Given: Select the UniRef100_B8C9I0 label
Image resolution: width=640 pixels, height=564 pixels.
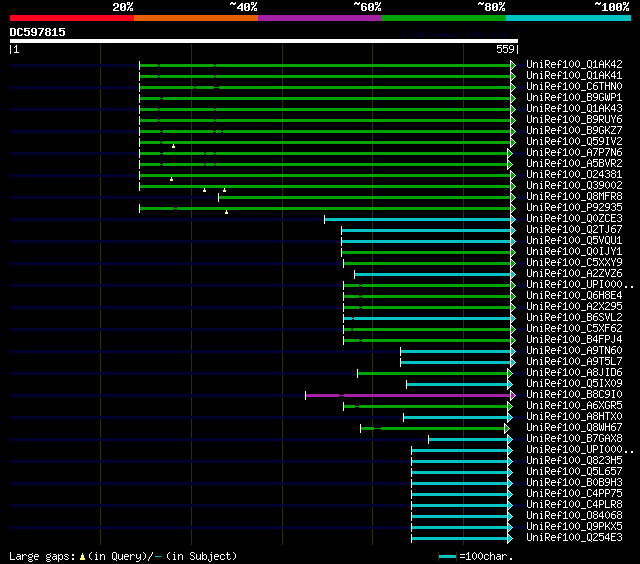Looking at the screenshot, I should pyautogui.click(x=574, y=395).
